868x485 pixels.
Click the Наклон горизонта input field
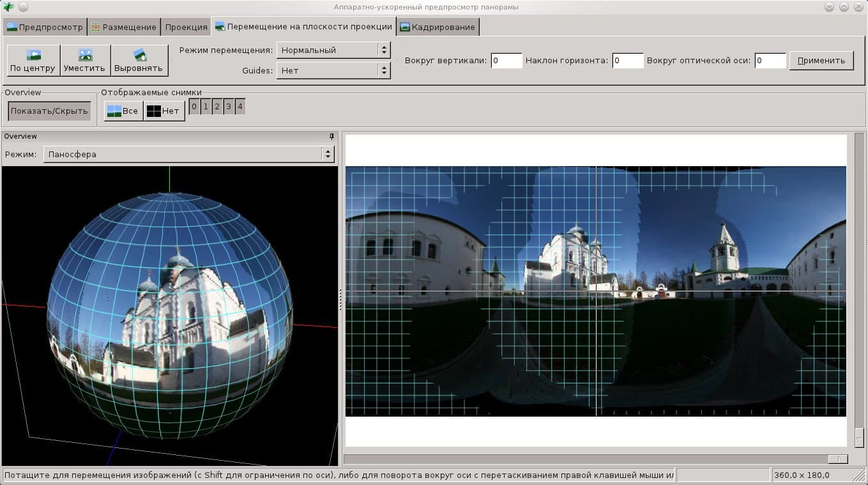tap(627, 61)
